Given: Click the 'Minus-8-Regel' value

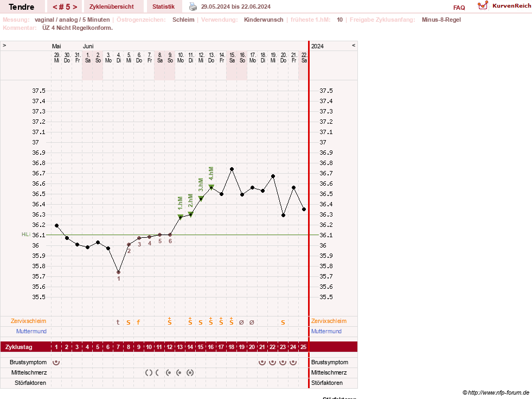Looking at the screenshot, I should click(441, 20).
